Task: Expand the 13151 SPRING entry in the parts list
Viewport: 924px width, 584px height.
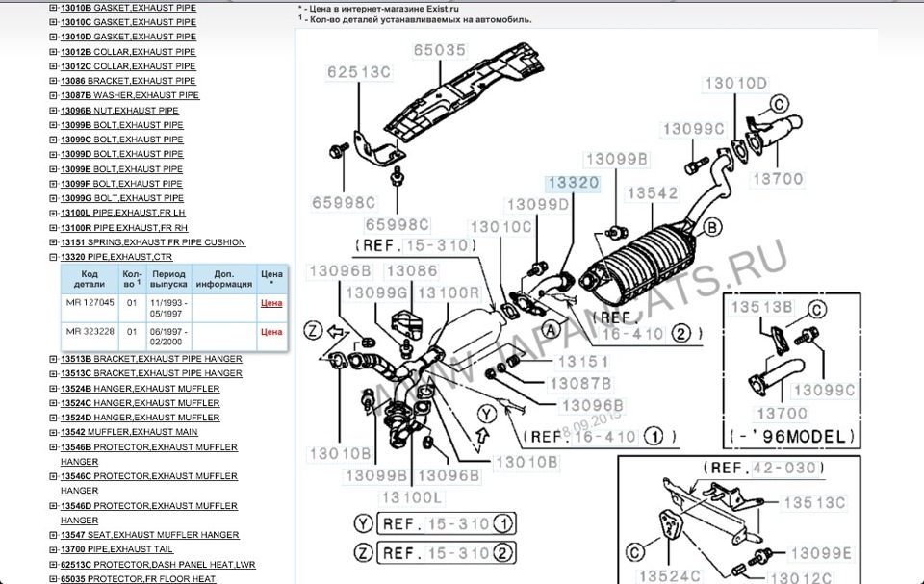Action: [53, 242]
